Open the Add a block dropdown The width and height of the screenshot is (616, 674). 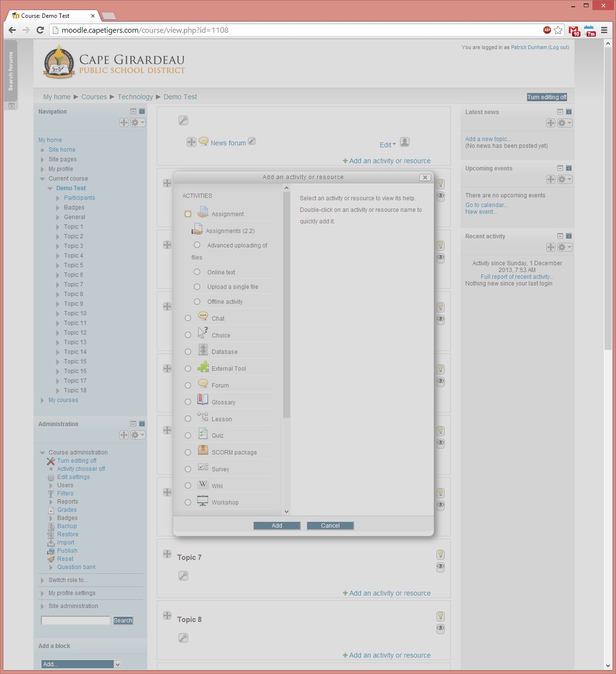pyautogui.click(x=81, y=664)
